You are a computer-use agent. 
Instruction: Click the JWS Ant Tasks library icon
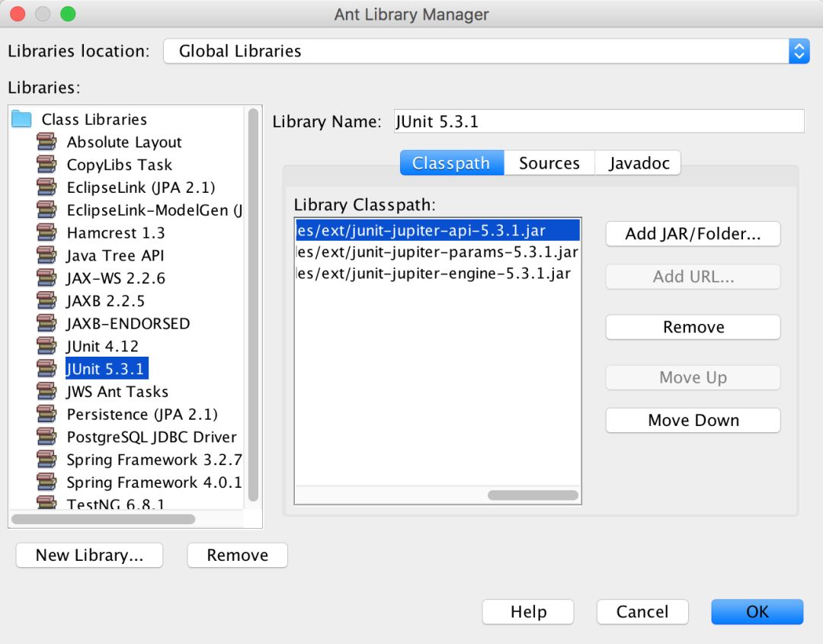(46, 391)
